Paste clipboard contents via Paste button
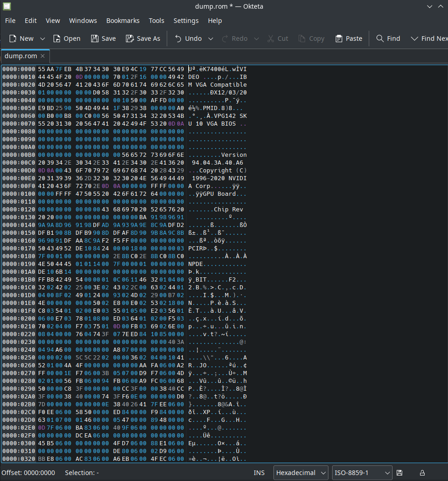This screenshot has height=481, width=448. 349,39
